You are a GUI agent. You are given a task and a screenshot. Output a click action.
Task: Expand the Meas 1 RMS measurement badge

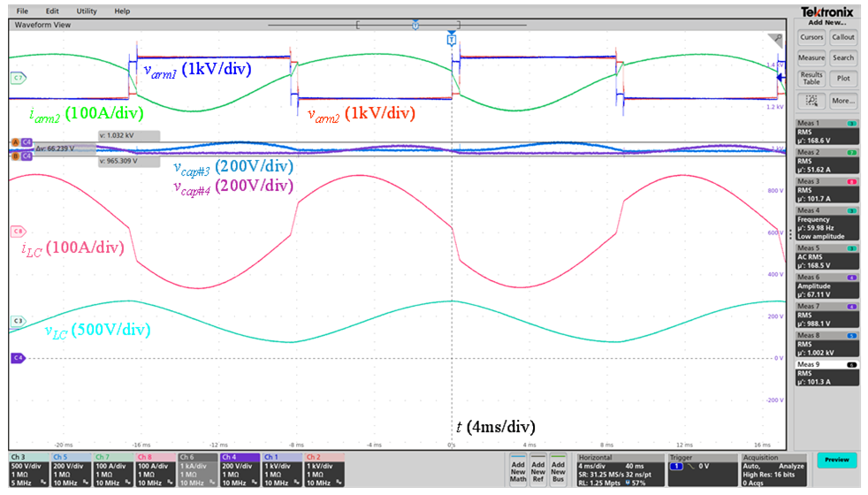coord(826,131)
